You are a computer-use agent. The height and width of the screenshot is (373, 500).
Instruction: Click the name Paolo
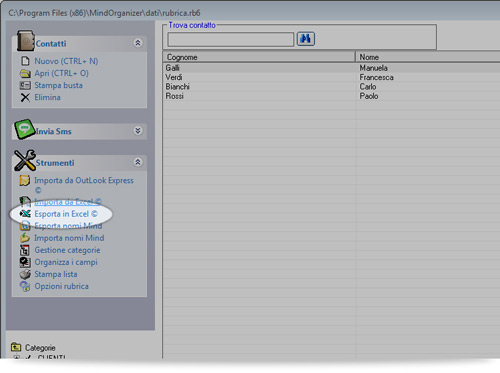pyautogui.click(x=369, y=96)
